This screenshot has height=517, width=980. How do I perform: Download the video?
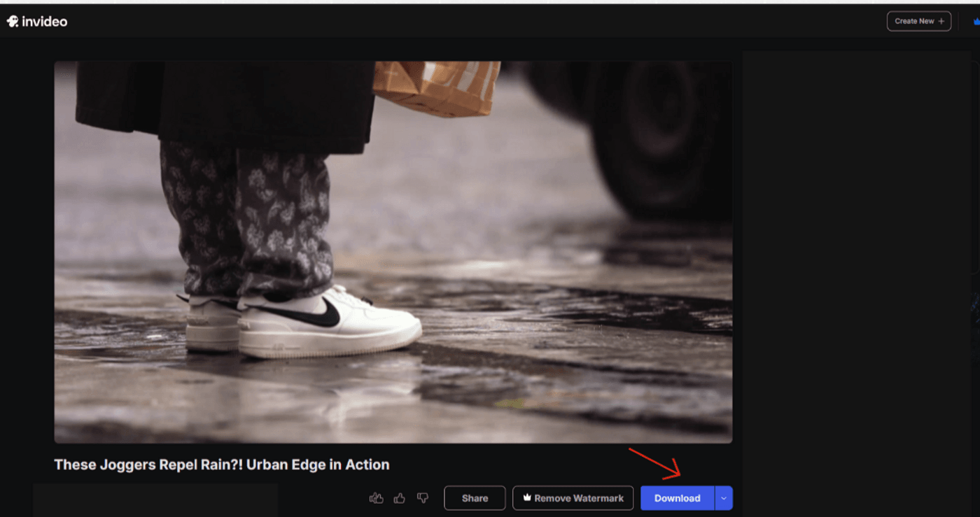[x=677, y=498]
